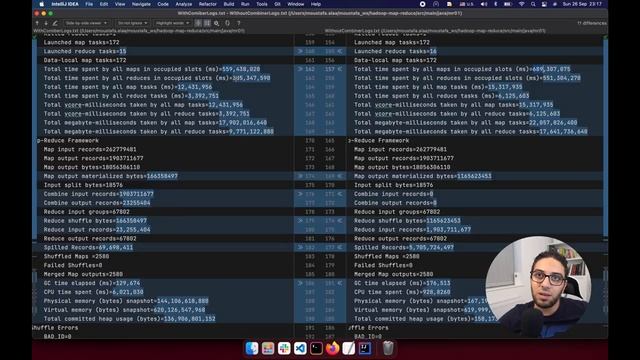Open diff settings gear icon
The height and width of the screenshot is (360, 640).
pos(217,23)
